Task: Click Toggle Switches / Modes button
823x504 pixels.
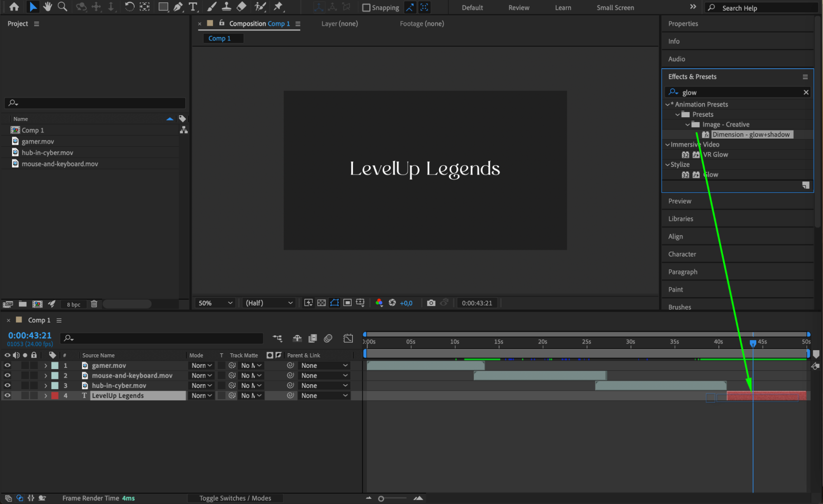Action: pos(235,498)
